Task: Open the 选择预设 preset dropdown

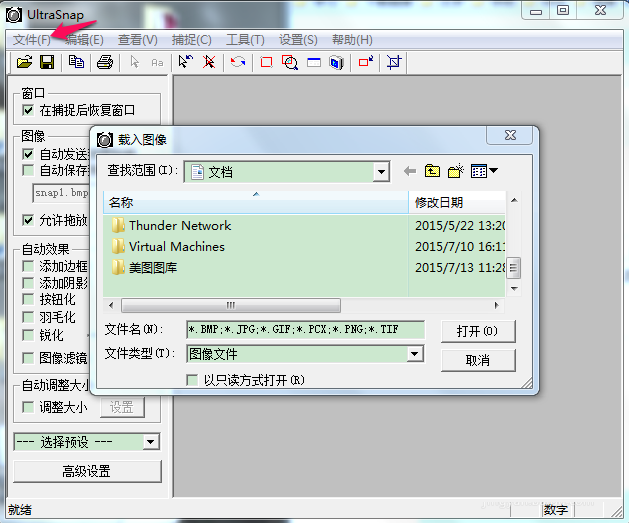Action: [150, 442]
